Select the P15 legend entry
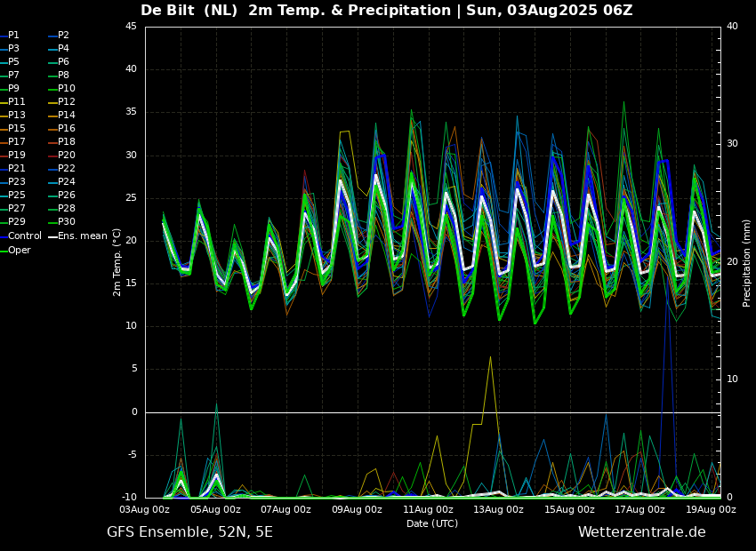Screen dimensions: 756x551 point(17,129)
